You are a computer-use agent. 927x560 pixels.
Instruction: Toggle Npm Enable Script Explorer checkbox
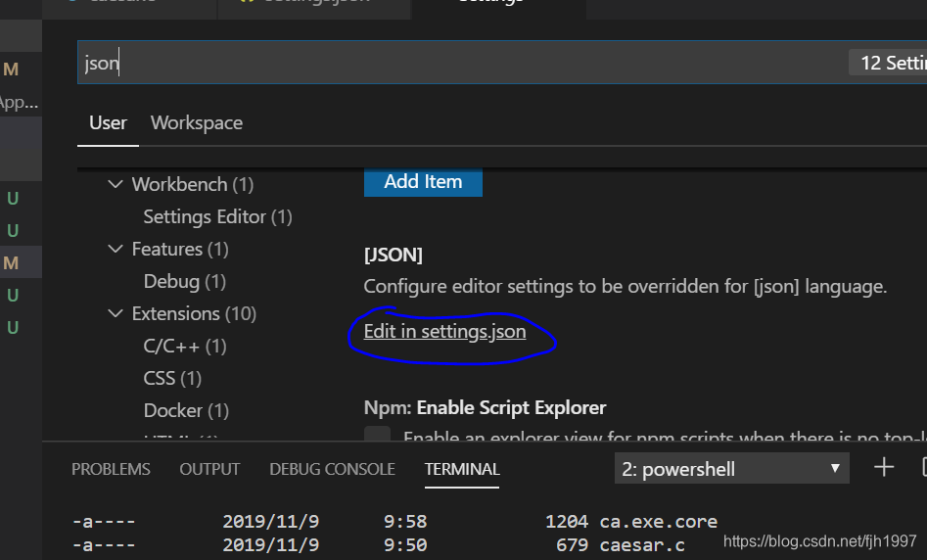pyautogui.click(x=377, y=434)
